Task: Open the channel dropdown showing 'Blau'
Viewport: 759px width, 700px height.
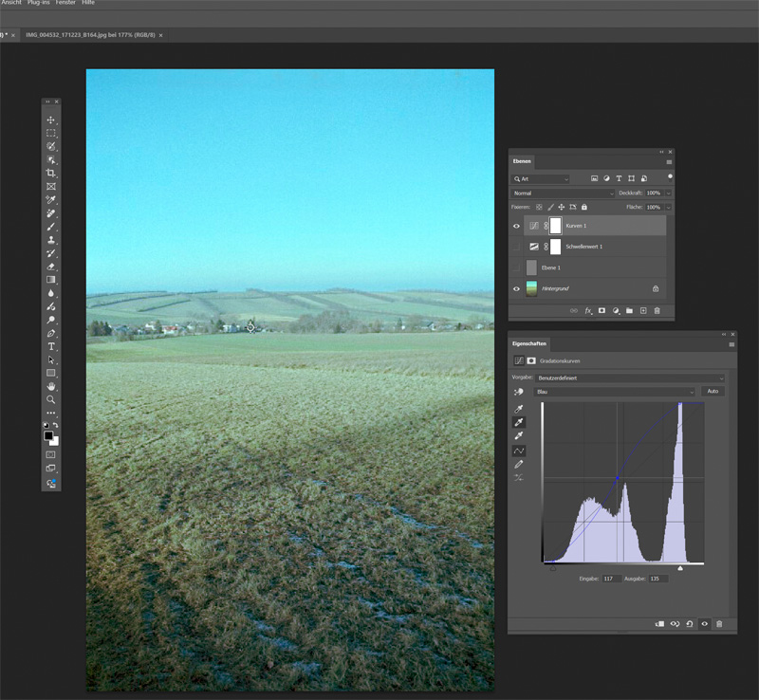Action: pos(615,392)
